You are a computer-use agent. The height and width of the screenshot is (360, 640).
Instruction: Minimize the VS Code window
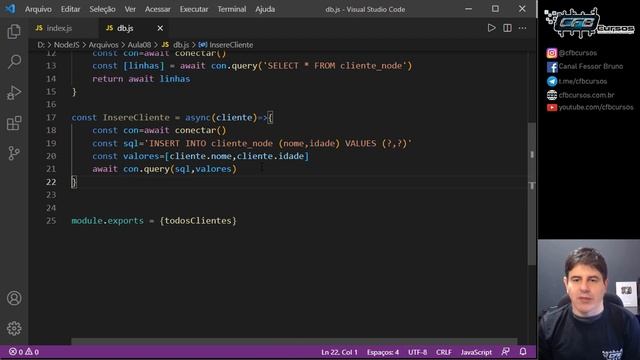[x=469, y=9]
